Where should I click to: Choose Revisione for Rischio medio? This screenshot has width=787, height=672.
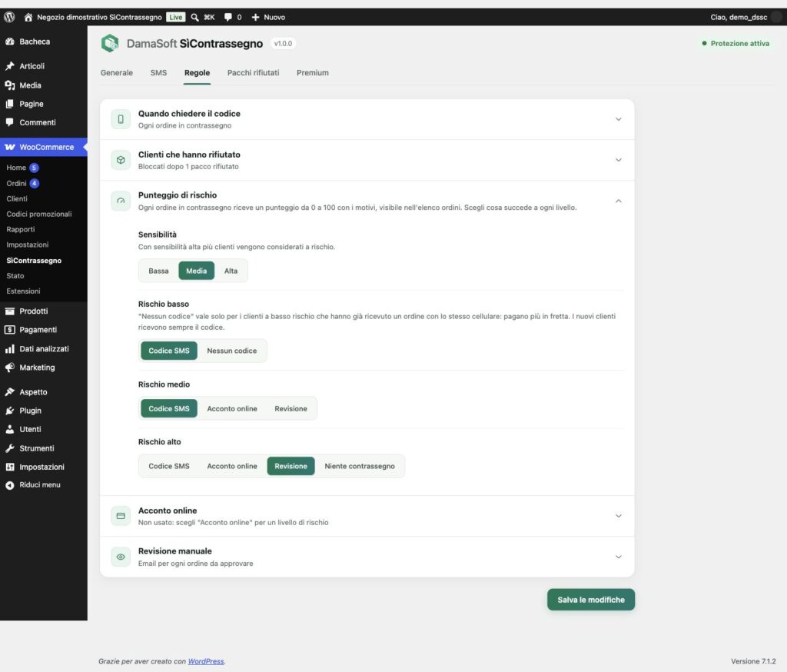click(291, 408)
